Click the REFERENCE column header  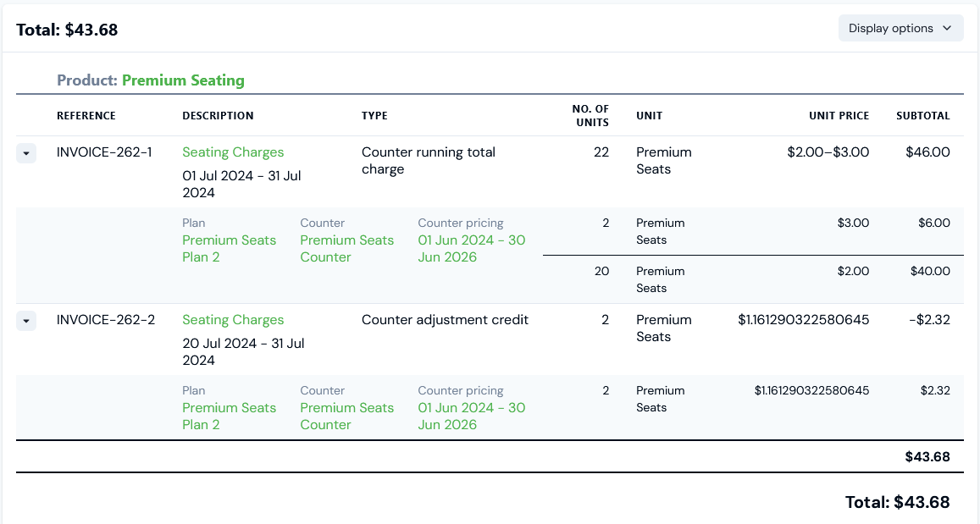point(86,116)
